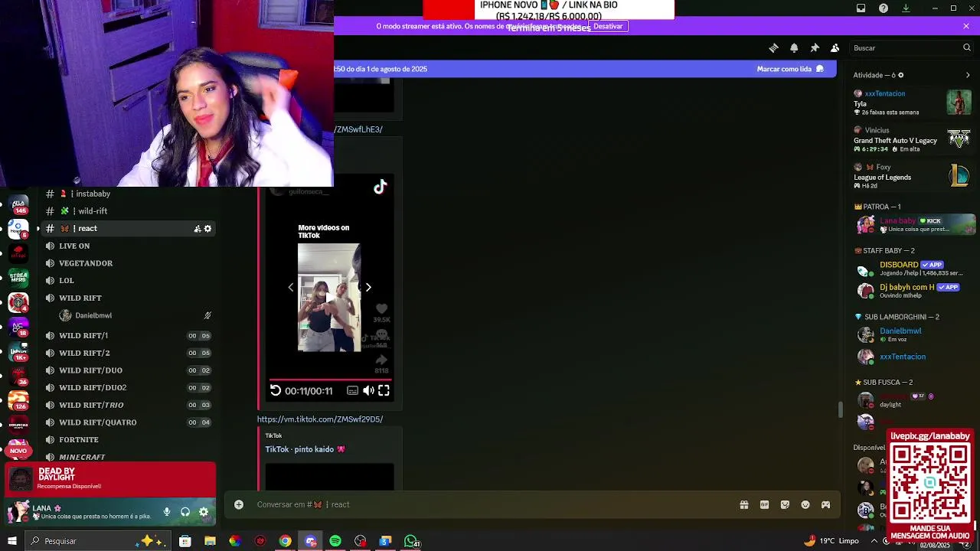Click the message input Conversar em react

pos(490,504)
